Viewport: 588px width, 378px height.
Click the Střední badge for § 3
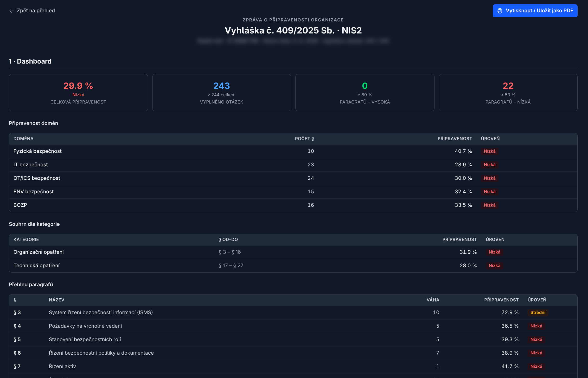point(537,313)
